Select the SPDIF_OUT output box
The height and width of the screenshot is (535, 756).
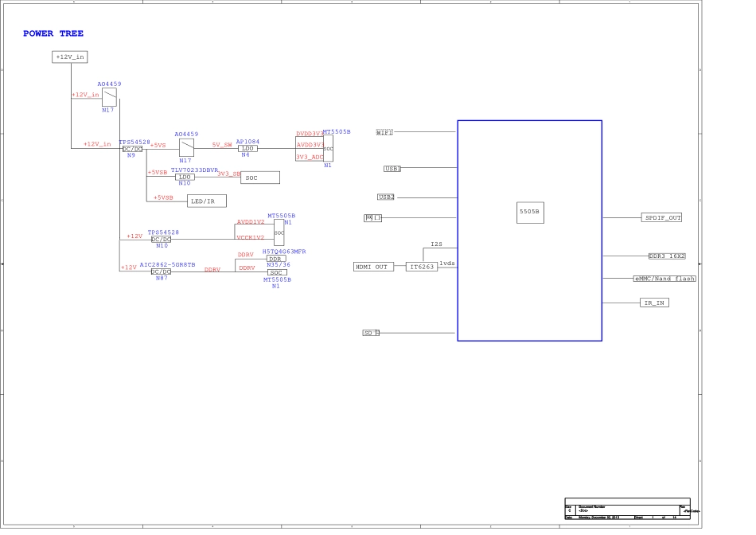point(662,217)
